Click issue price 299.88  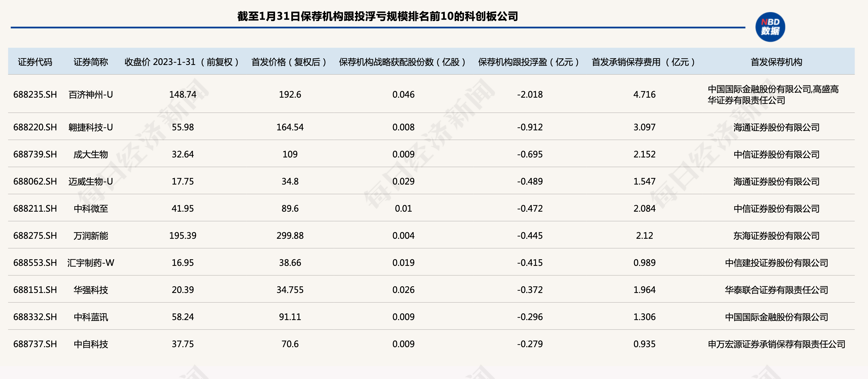click(x=290, y=236)
